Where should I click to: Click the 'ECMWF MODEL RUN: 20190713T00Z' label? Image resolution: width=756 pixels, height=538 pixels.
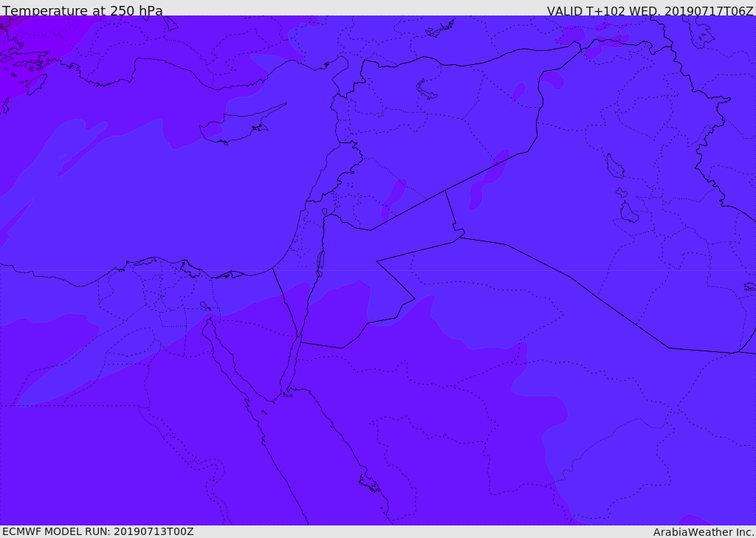(x=98, y=531)
